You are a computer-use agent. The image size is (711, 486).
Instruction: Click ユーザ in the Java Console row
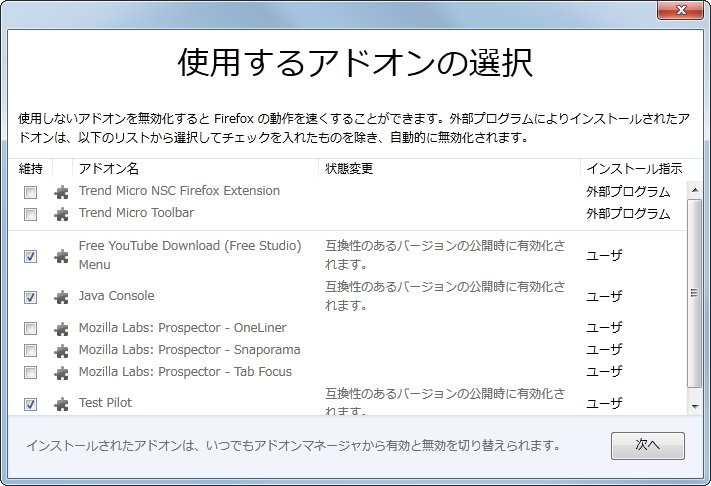click(604, 296)
